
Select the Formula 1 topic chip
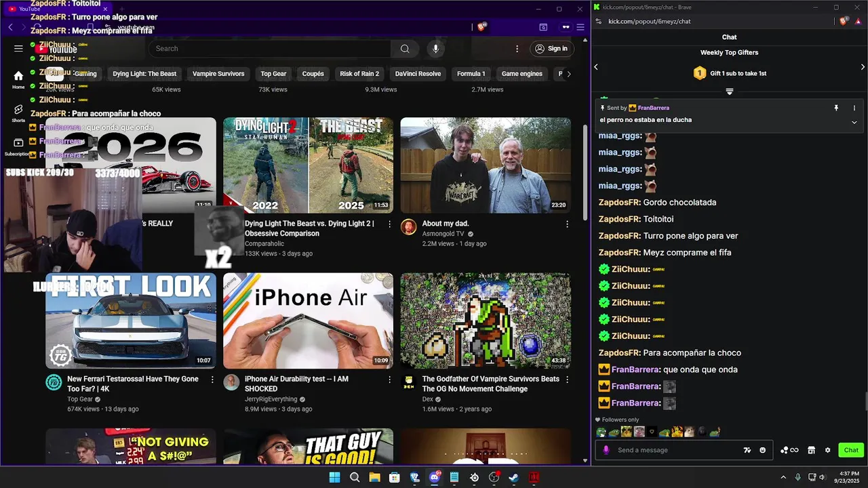pos(471,74)
